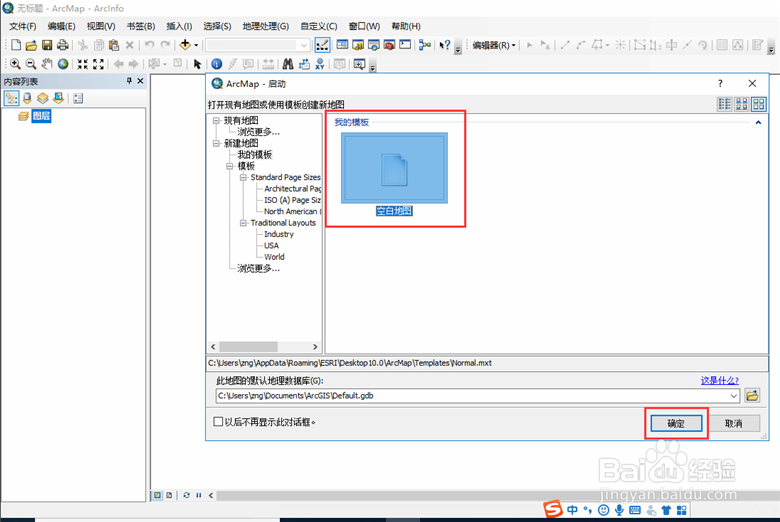Click the Print icon in the toolbar

62,45
